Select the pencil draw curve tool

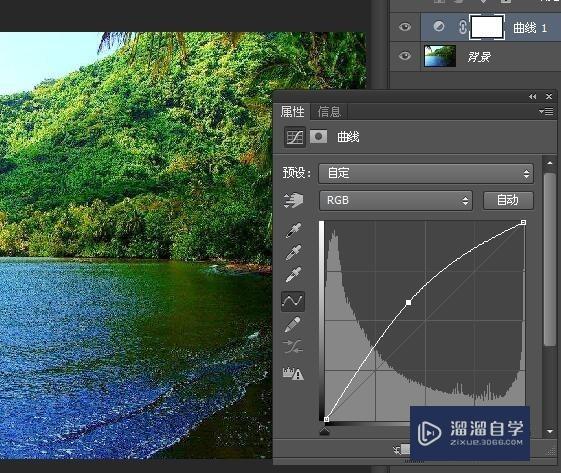pos(293,325)
